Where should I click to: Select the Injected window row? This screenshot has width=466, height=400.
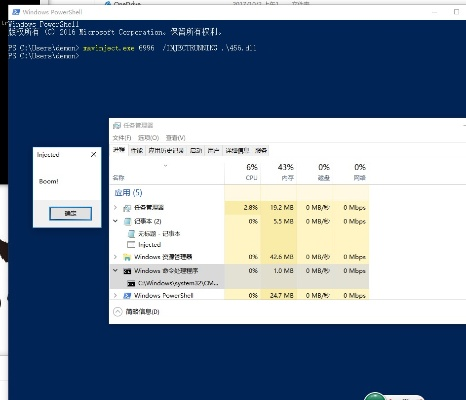240,245
